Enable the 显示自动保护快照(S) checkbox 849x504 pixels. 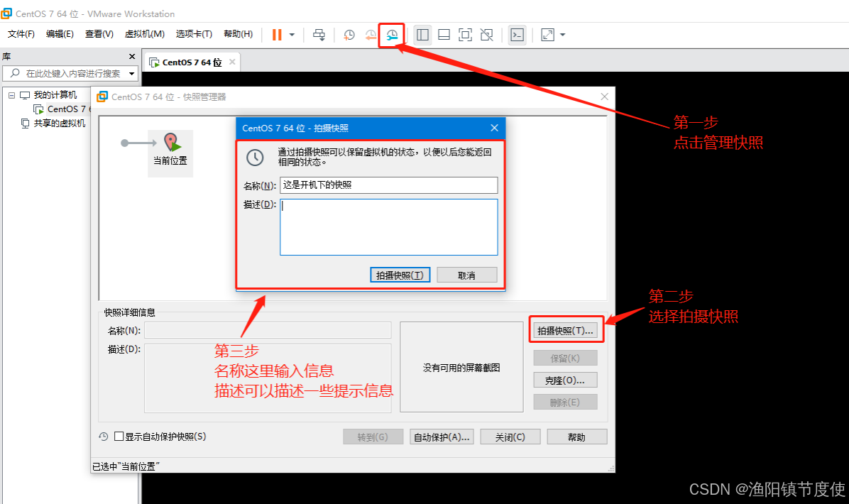click(119, 437)
